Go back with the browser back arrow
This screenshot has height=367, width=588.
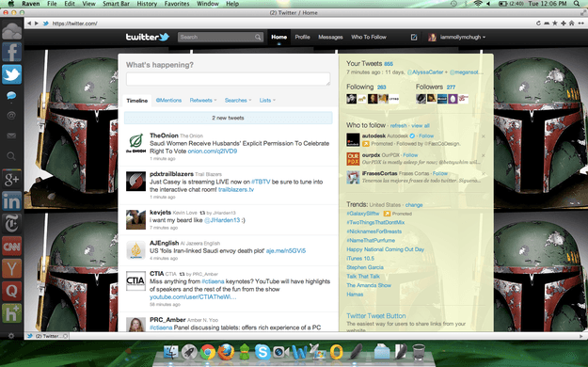click(x=29, y=24)
